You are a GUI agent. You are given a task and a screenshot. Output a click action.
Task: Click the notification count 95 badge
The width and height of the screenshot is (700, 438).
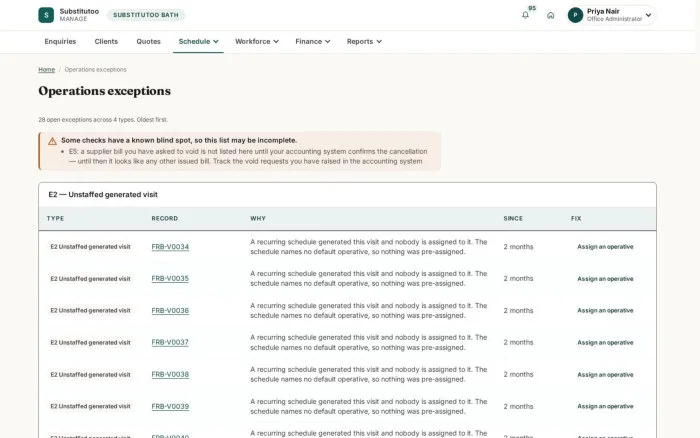(x=532, y=8)
